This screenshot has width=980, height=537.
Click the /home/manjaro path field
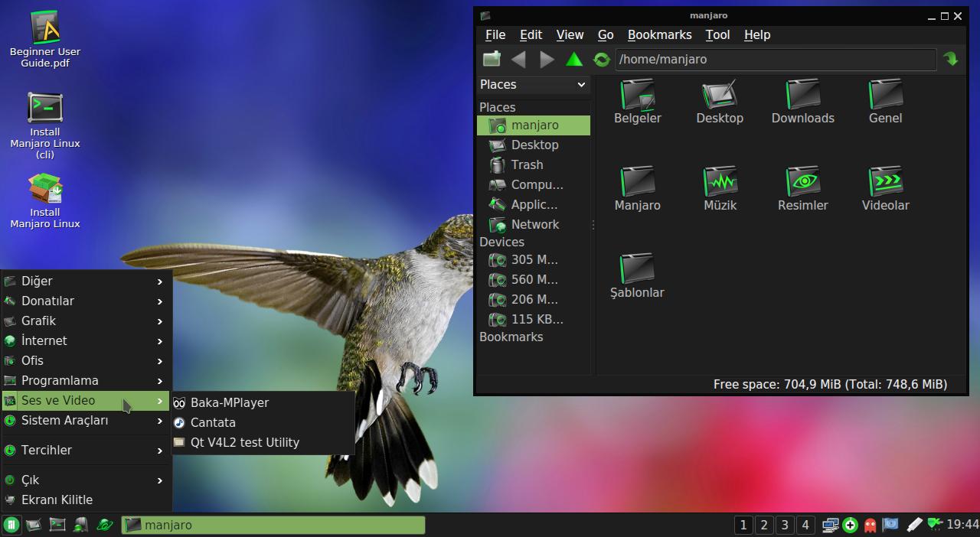(776, 59)
